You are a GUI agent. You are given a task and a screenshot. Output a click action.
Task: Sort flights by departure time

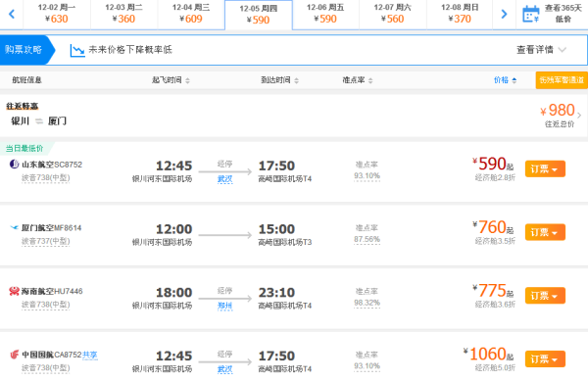171,79
